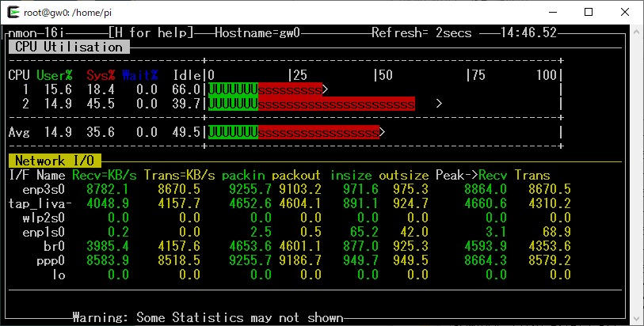Click the CPU Utilisation header
644x326 pixels.
[x=69, y=47]
